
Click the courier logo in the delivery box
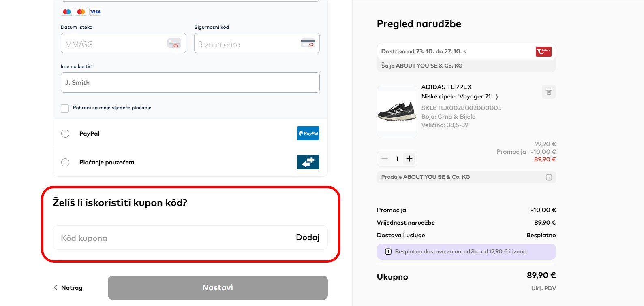coord(543,51)
